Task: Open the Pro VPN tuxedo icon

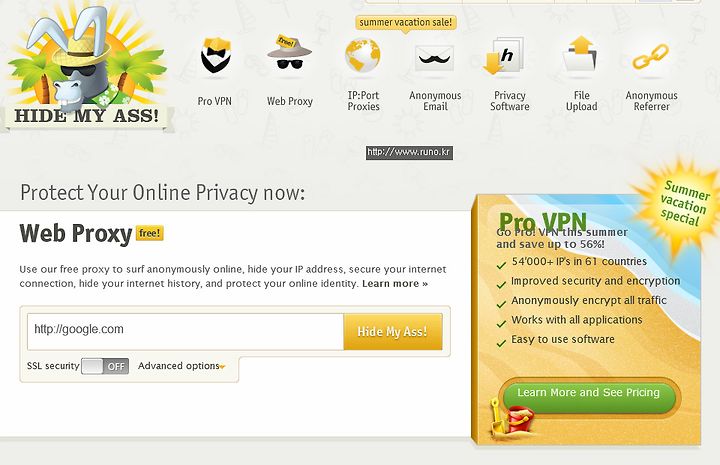Action: click(215, 56)
